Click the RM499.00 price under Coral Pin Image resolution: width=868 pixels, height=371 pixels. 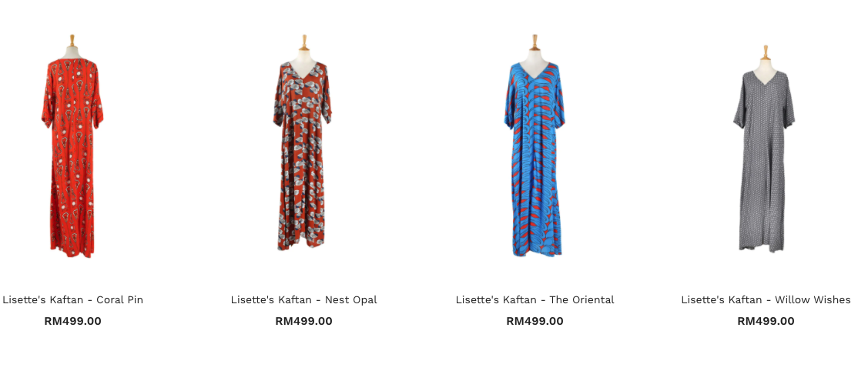click(72, 321)
